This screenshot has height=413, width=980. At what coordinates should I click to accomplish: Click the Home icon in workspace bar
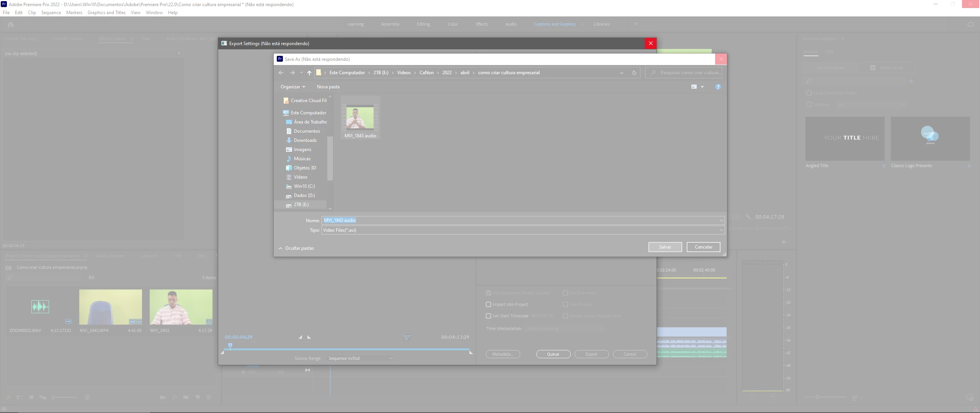coord(11,24)
